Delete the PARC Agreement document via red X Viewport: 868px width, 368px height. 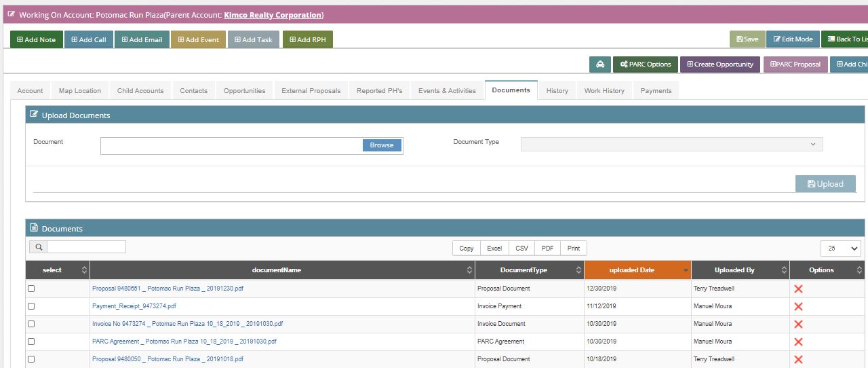(798, 342)
